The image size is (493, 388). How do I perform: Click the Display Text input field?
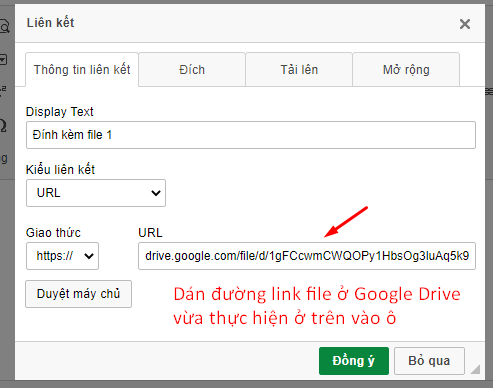click(x=251, y=135)
